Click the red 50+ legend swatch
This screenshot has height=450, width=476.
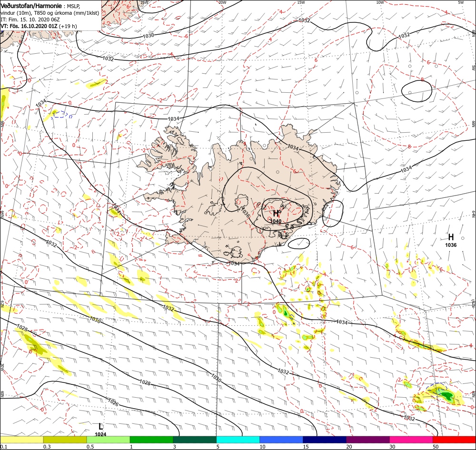454,440
